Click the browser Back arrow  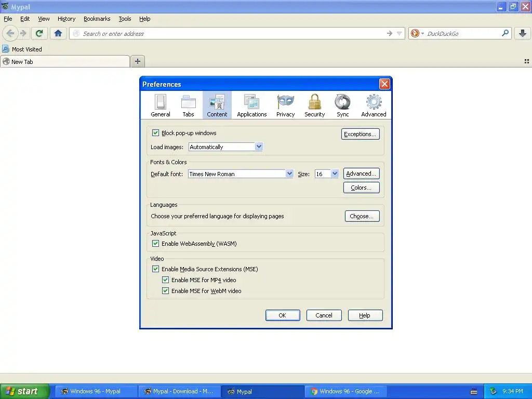pyautogui.click(x=10, y=33)
